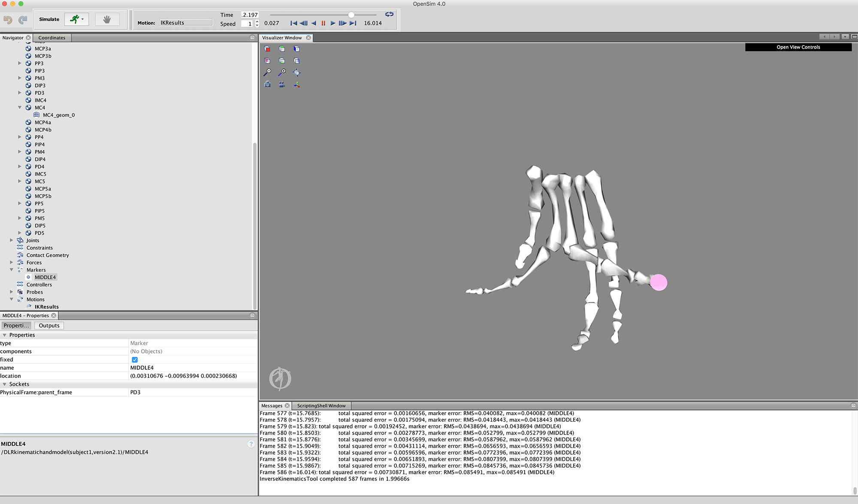Switch to the Outputs tab
858x504 pixels.
49,326
